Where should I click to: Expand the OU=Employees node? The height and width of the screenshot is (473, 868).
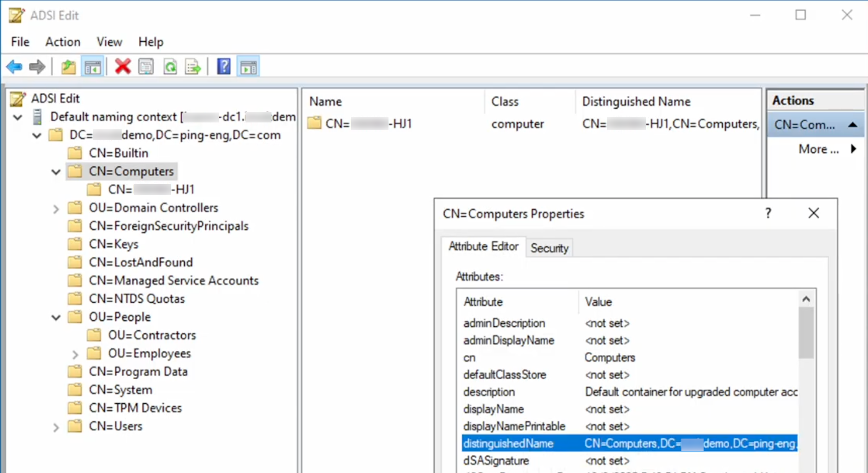coord(75,355)
